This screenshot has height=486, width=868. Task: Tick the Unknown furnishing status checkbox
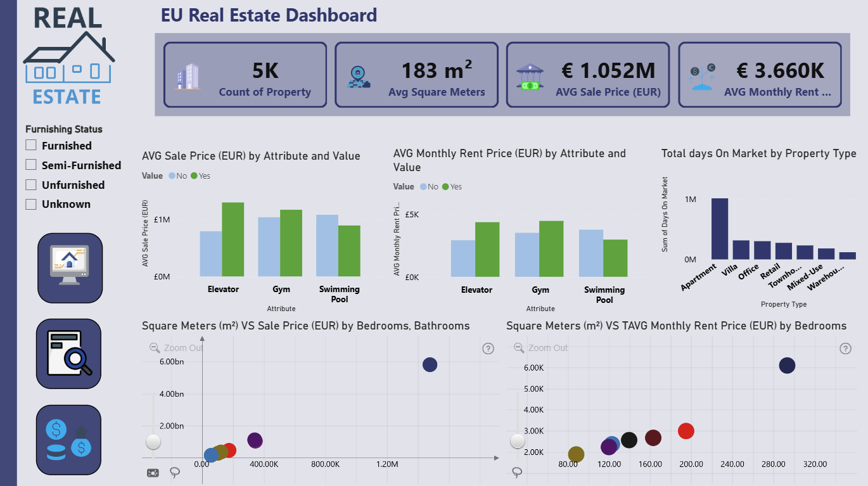[x=31, y=204]
